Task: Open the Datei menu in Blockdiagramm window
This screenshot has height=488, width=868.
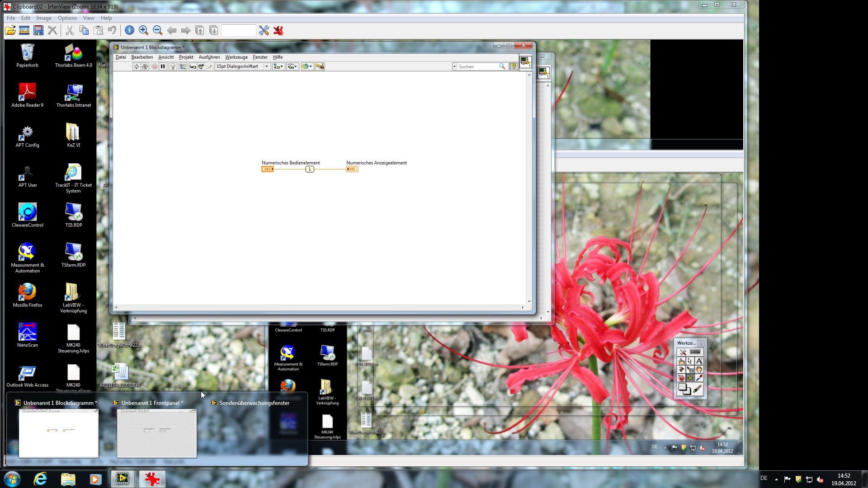Action: tap(121, 57)
